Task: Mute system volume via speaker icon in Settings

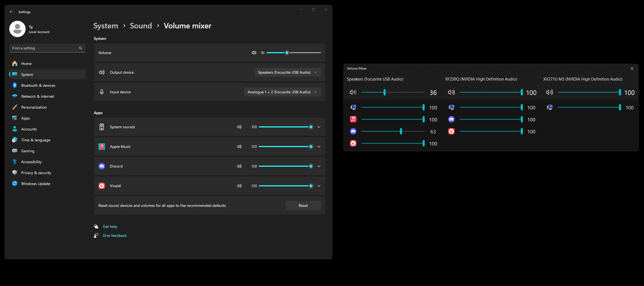Action: (x=254, y=53)
